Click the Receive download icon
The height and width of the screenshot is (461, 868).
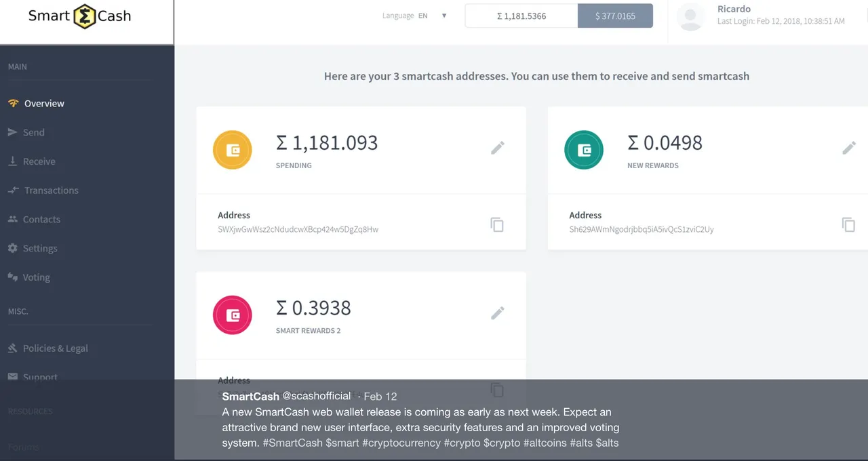pyautogui.click(x=12, y=161)
